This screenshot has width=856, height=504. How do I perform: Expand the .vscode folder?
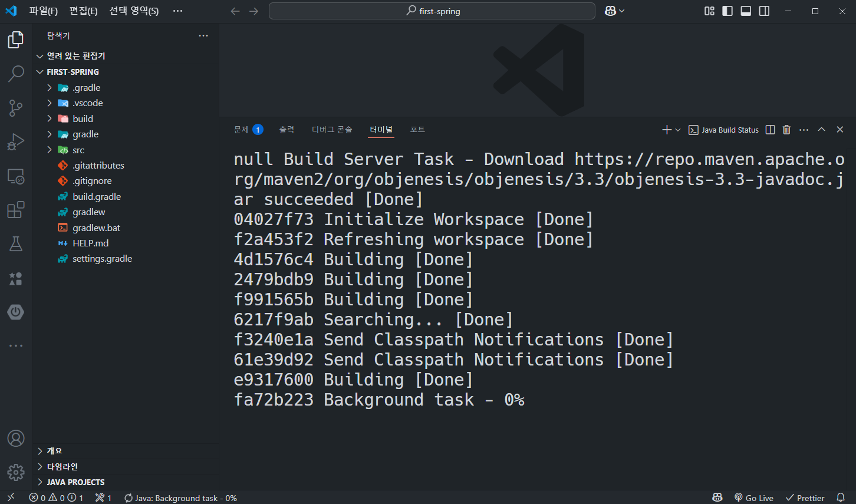coord(126,103)
